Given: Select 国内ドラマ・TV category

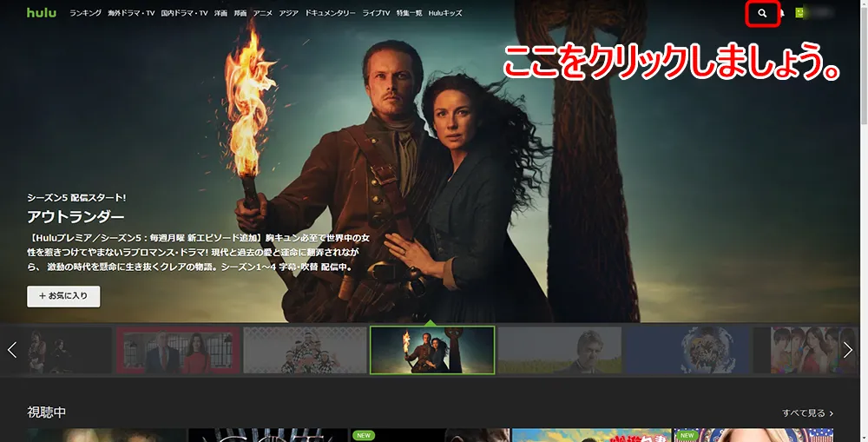Looking at the screenshot, I should (x=184, y=13).
